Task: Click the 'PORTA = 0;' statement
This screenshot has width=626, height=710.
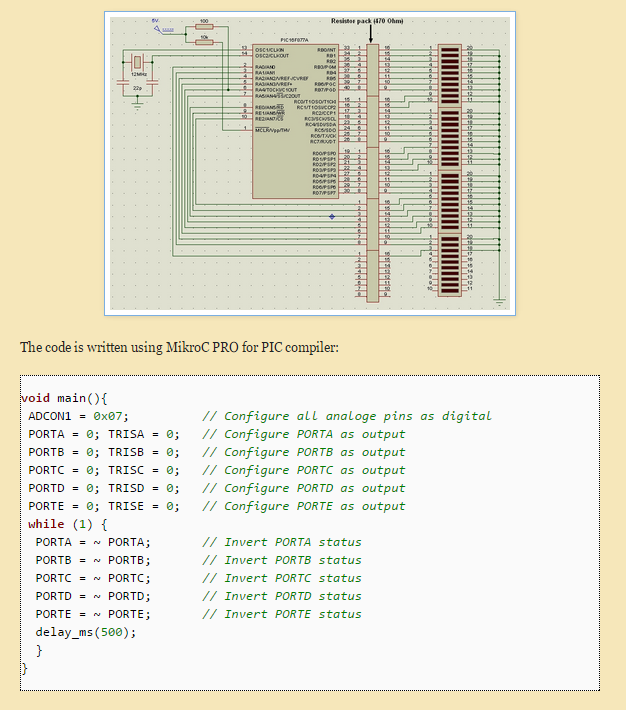Action: click(64, 434)
